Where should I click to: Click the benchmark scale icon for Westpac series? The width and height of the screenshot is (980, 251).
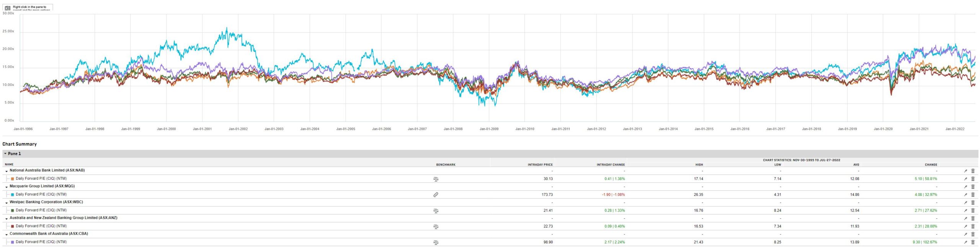click(436, 211)
